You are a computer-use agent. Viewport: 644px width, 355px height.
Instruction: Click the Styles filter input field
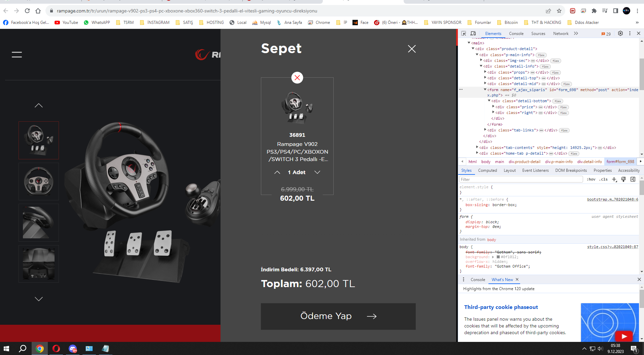(521, 180)
